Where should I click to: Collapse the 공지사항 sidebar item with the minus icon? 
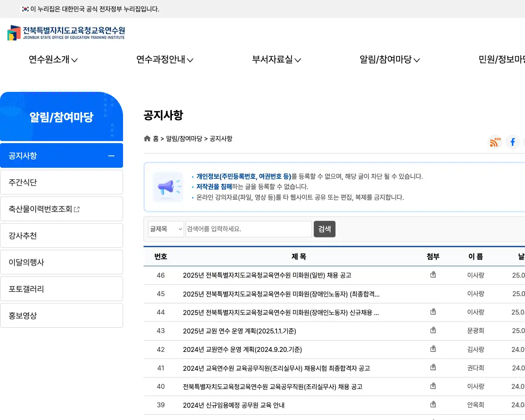[111, 156]
